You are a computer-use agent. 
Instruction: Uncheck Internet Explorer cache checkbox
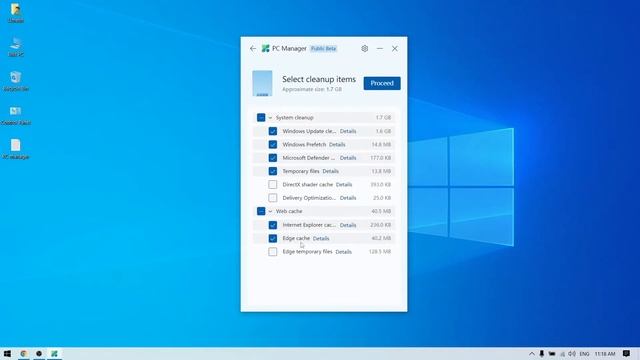tap(273, 225)
